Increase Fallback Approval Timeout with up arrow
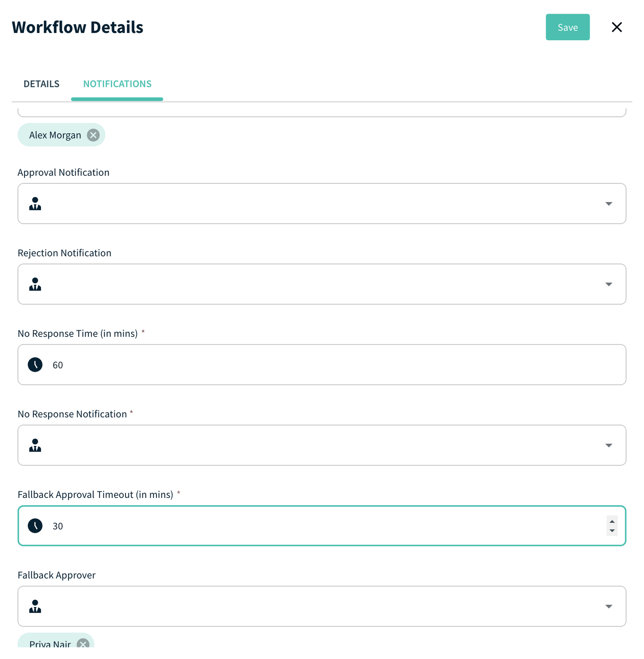Image resolution: width=644 pixels, height=659 pixels. point(612,521)
